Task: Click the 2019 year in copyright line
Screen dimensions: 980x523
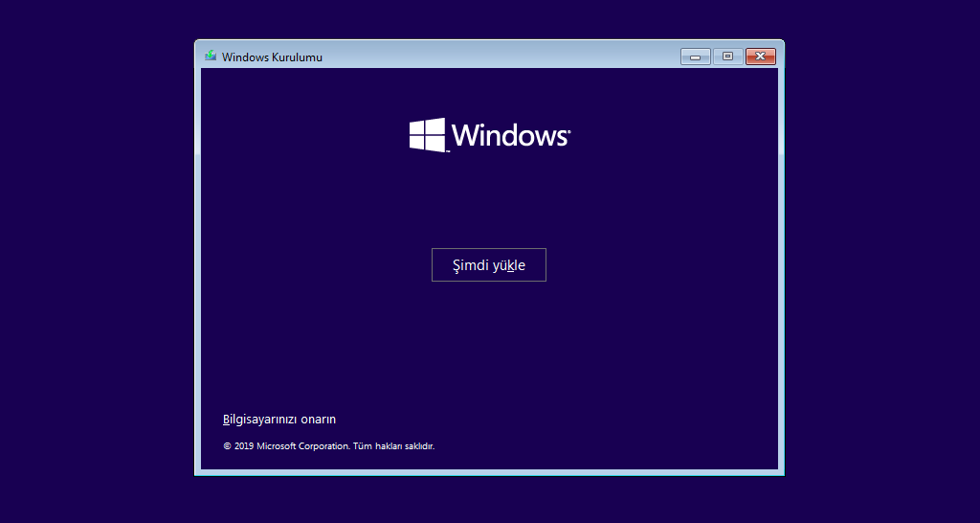Action: point(244,446)
